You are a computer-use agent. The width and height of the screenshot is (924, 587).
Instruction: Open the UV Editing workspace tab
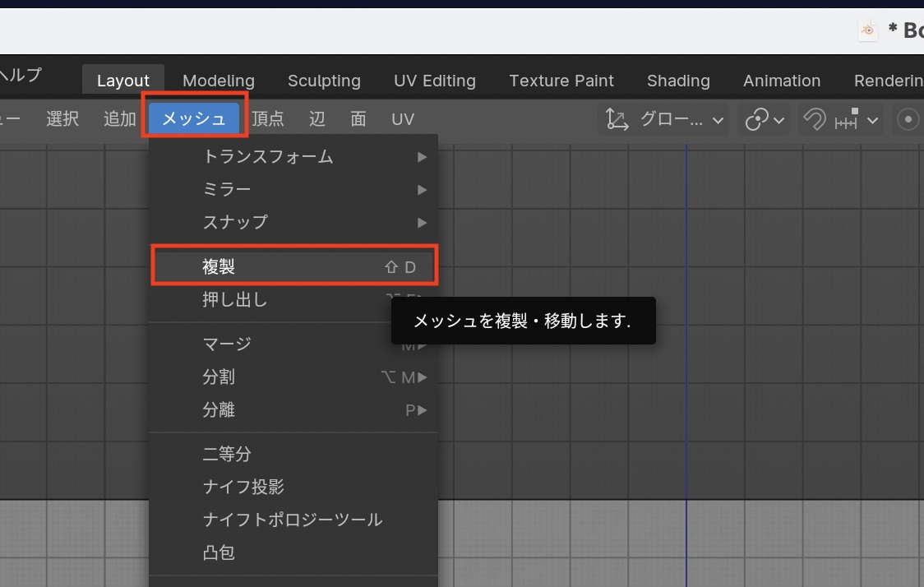[x=434, y=81]
